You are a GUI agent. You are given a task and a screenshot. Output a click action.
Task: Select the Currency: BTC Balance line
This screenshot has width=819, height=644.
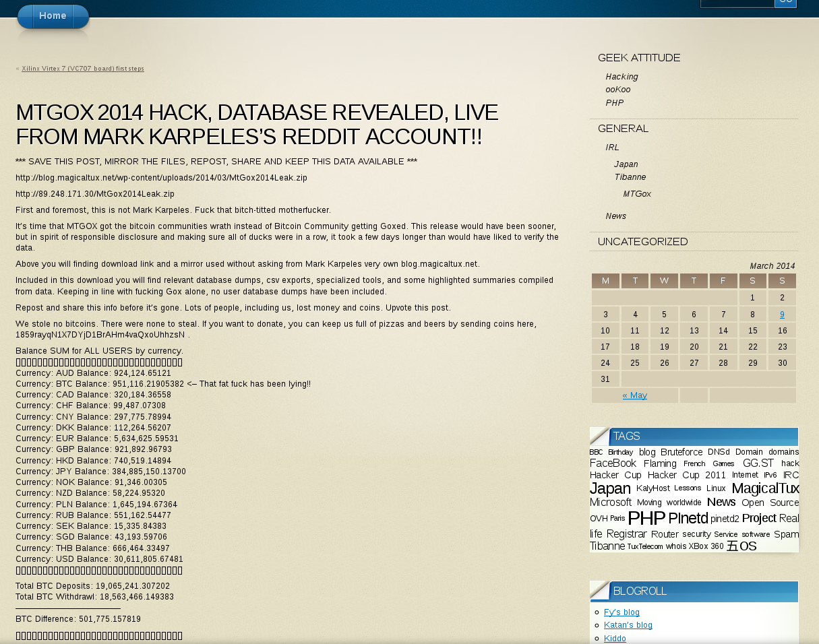click(x=163, y=384)
